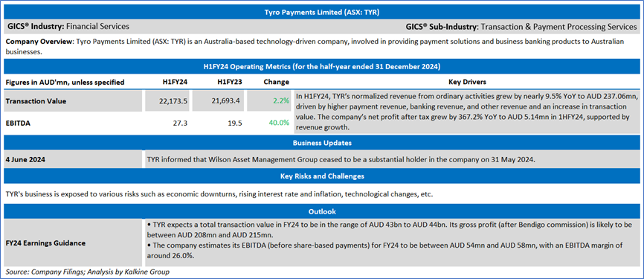Click the Key Risks and Challenges header
Screen dimensions: 644x279
pos(321,176)
